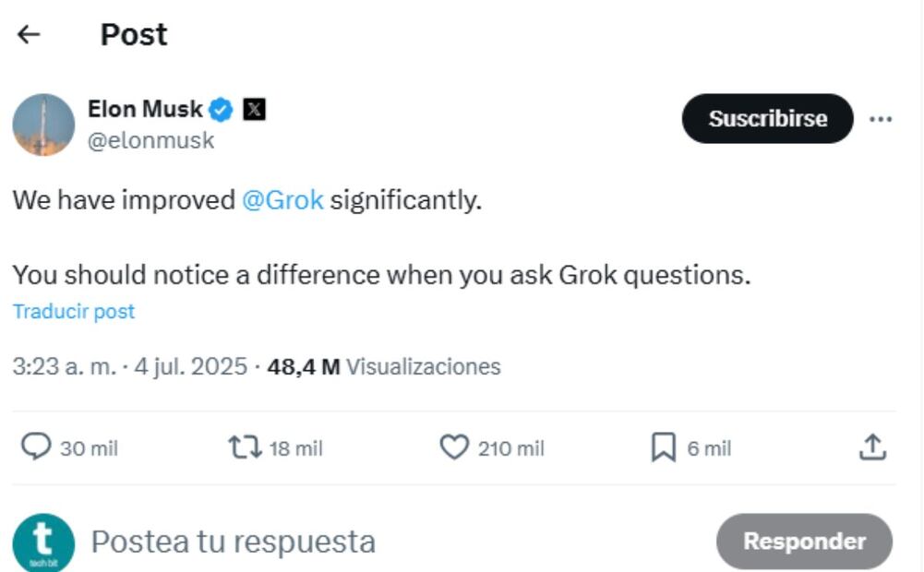Click the Elon Musk display name
The height and width of the screenshot is (572, 924).
145,110
